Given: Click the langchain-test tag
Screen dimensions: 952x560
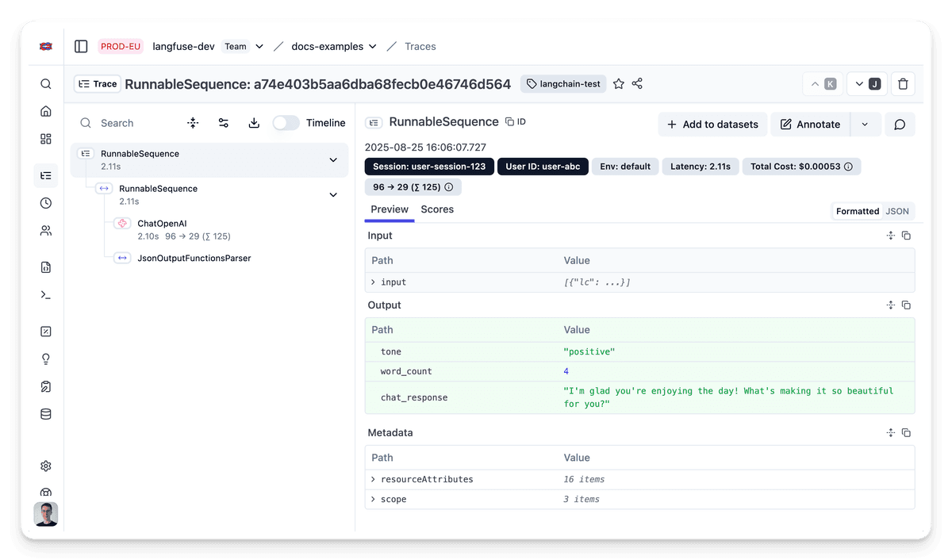Looking at the screenshot, I should click(564, 83).
